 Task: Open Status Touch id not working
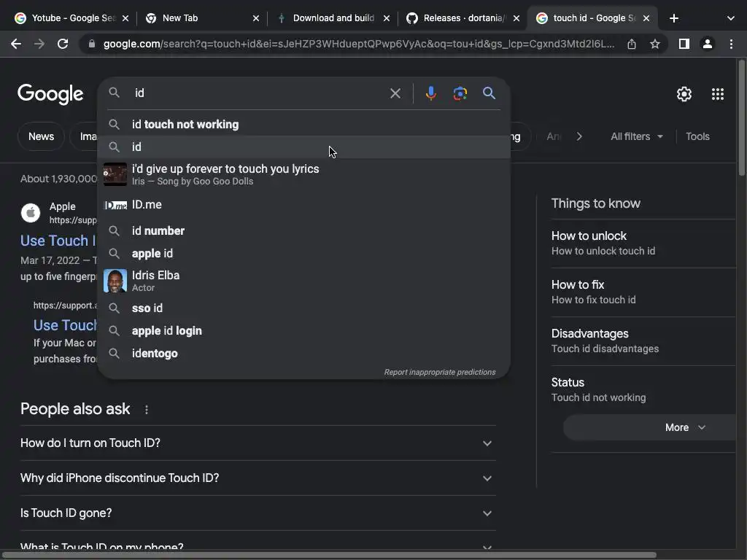tap(643, 389)
